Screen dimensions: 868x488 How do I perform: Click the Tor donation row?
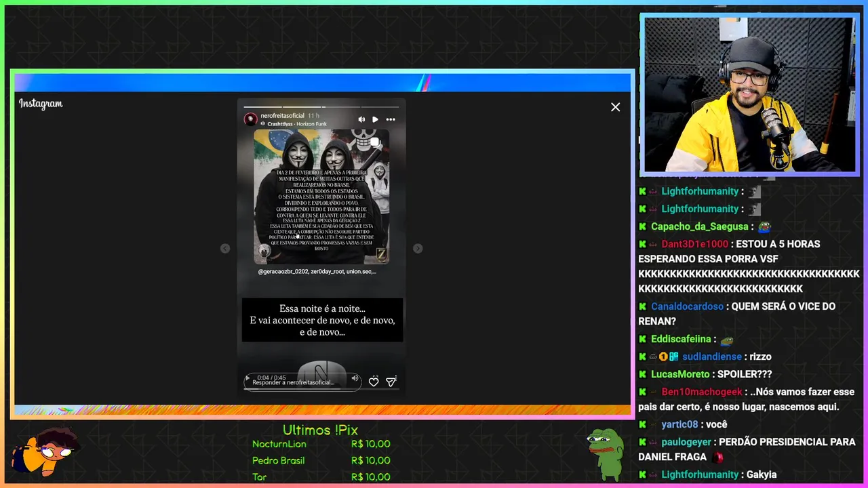point(321,476)
